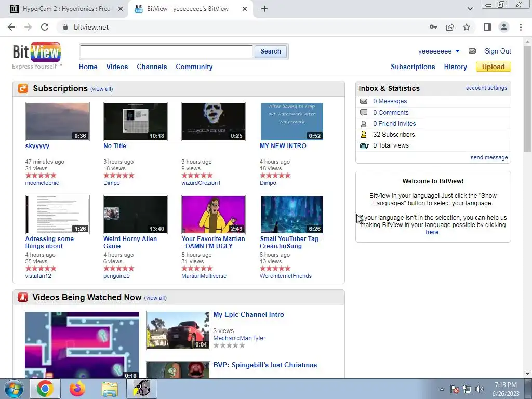Image resolution: width=532 pixels, height=399 pixels.
Task: Open the Videos menu item
Action: [117, 67]
